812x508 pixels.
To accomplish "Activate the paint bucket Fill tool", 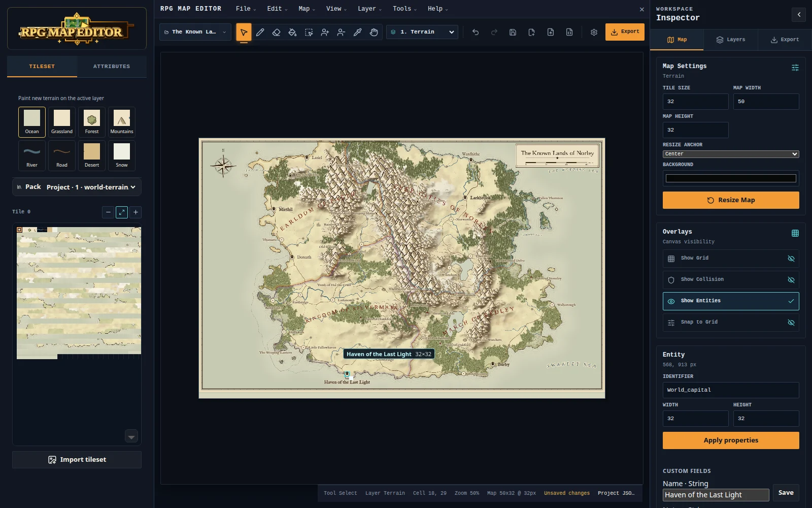I will pyautogui.click(x=292, y=32).
